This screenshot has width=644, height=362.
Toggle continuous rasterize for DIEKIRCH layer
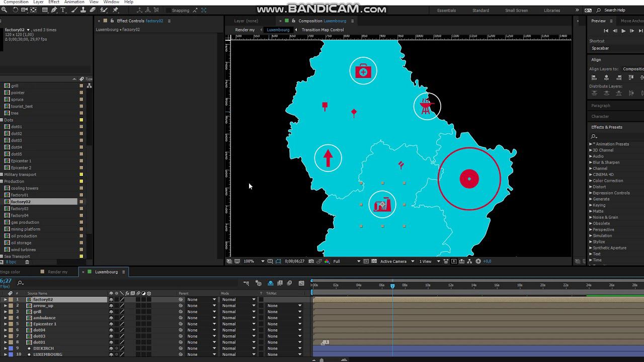click(x=116, y=348)
